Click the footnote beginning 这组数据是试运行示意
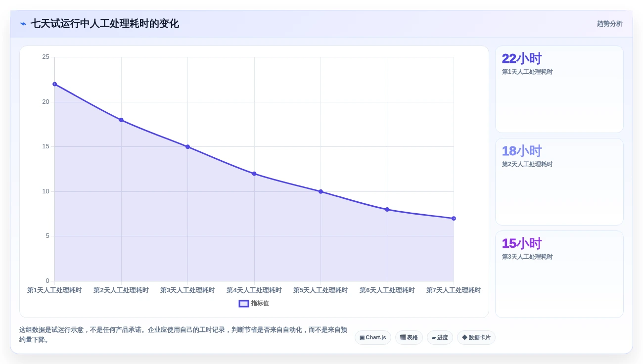Image resolution: width=643 pixels, height=364 pixels. click(183, 335)
